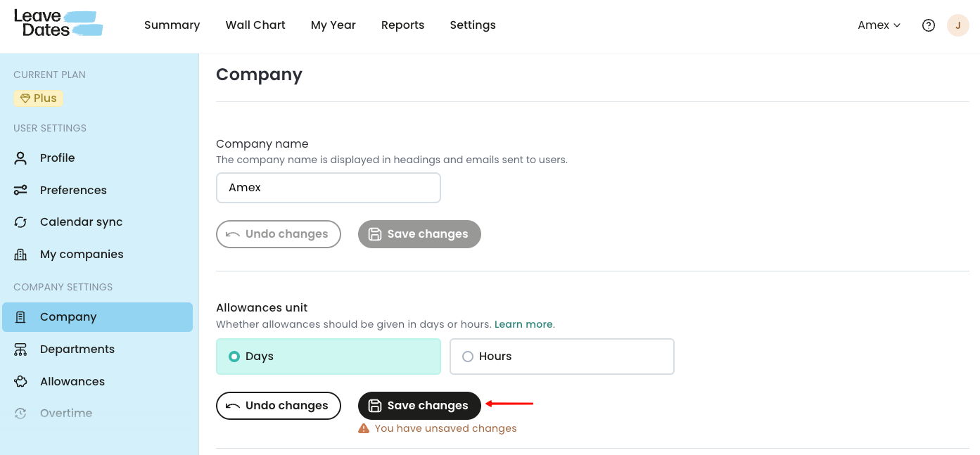Click the Company name input field

328,188
